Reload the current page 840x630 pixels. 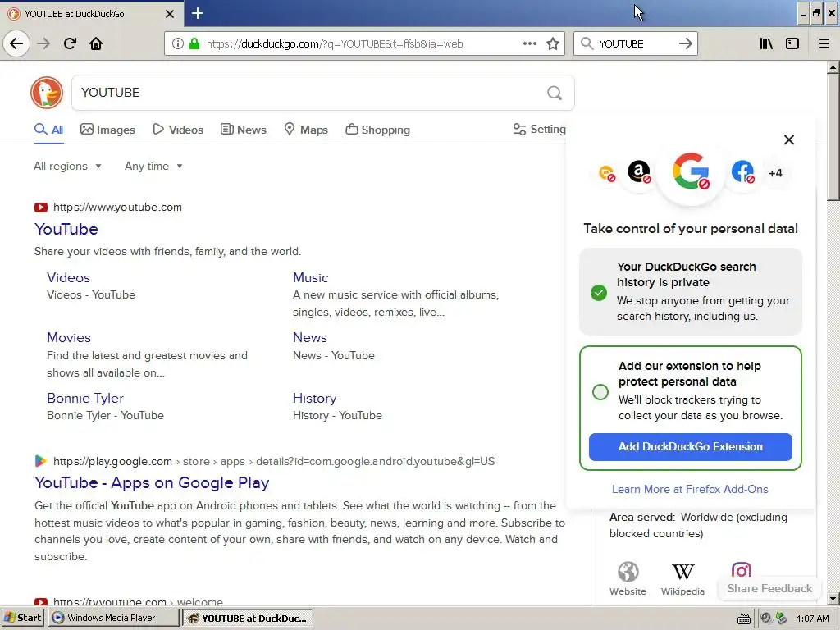(70, 43)
